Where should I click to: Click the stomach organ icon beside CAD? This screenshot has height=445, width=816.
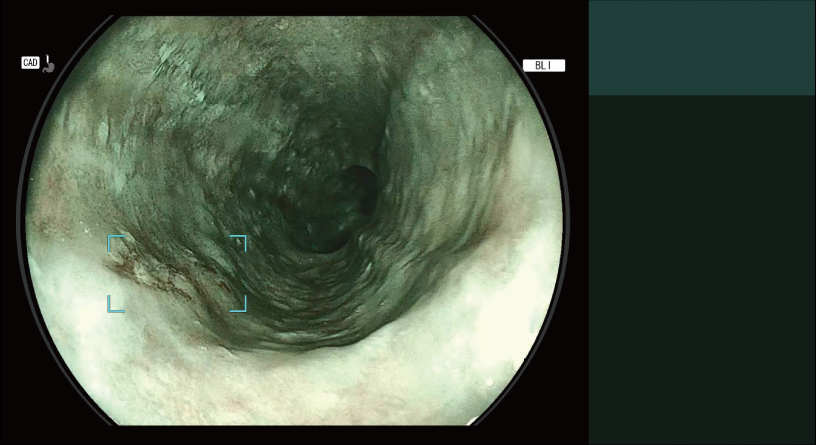tap(48, 63)
